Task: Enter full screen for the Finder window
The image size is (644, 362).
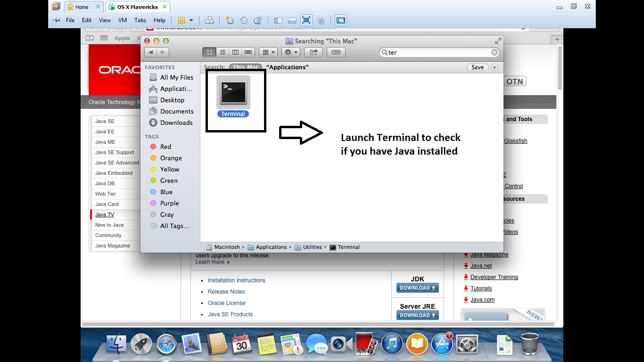Action: click(498, 41)
